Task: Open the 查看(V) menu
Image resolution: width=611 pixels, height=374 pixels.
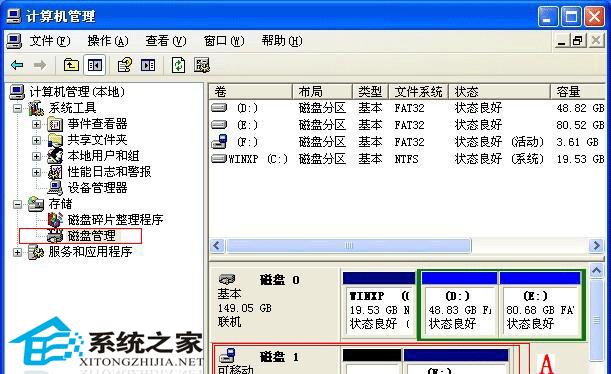Action: coord(166,41)
